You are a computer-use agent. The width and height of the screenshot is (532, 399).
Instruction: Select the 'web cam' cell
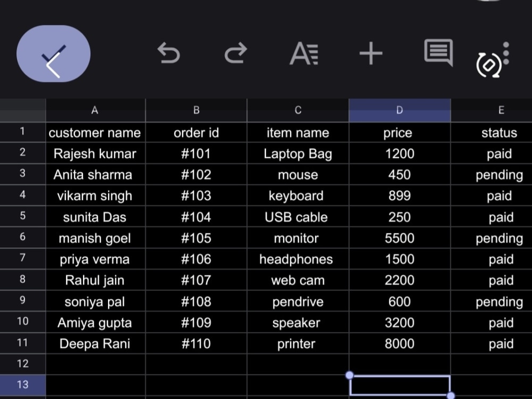(x=298, y=280)
